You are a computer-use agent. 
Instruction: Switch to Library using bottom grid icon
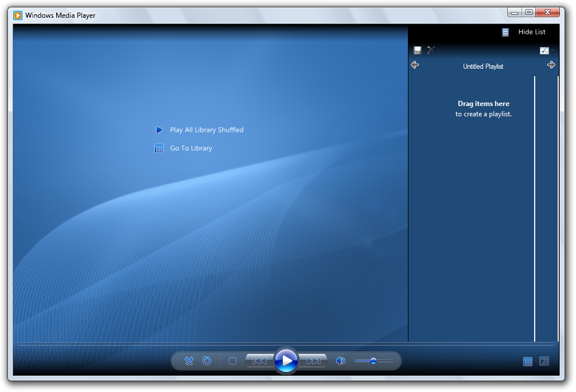528,362
